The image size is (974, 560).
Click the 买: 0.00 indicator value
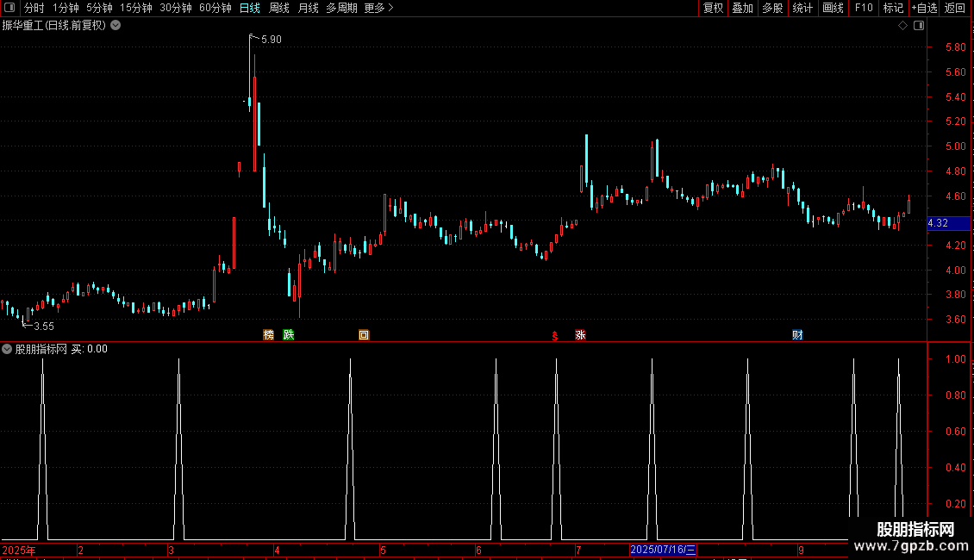click(89, 349)
